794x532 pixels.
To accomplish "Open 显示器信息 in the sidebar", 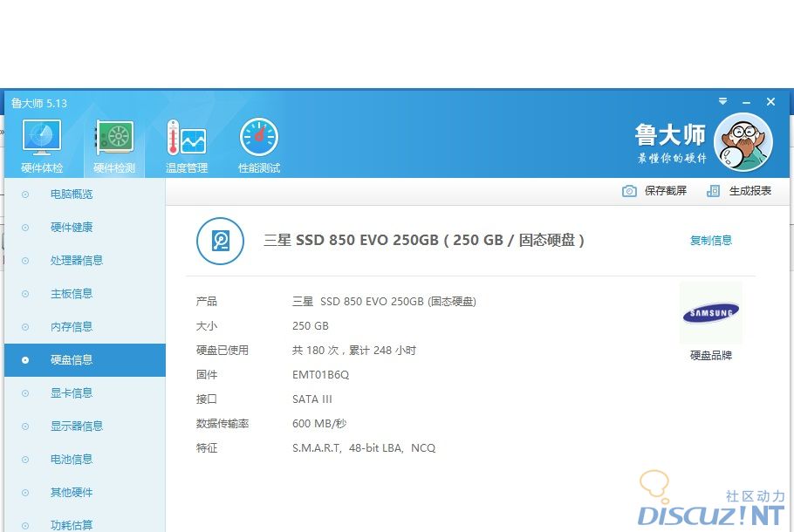I will pyautogui.click(x=86, y=426).
